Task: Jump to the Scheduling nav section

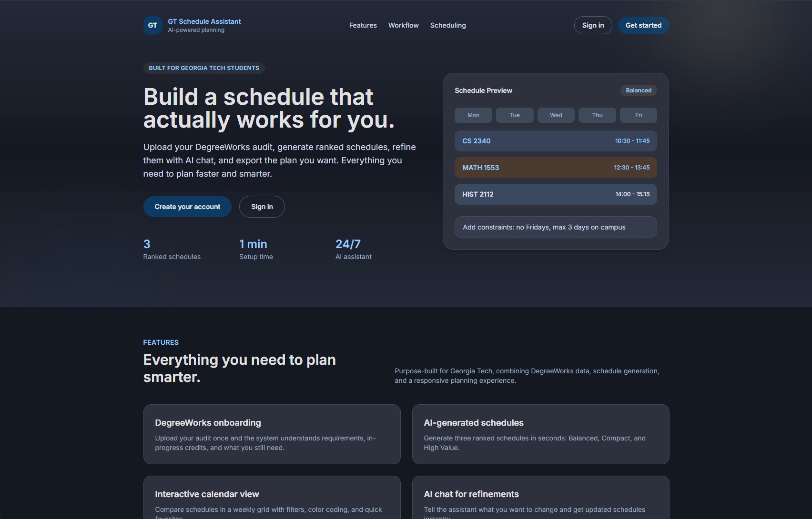Action: [448, 25]
